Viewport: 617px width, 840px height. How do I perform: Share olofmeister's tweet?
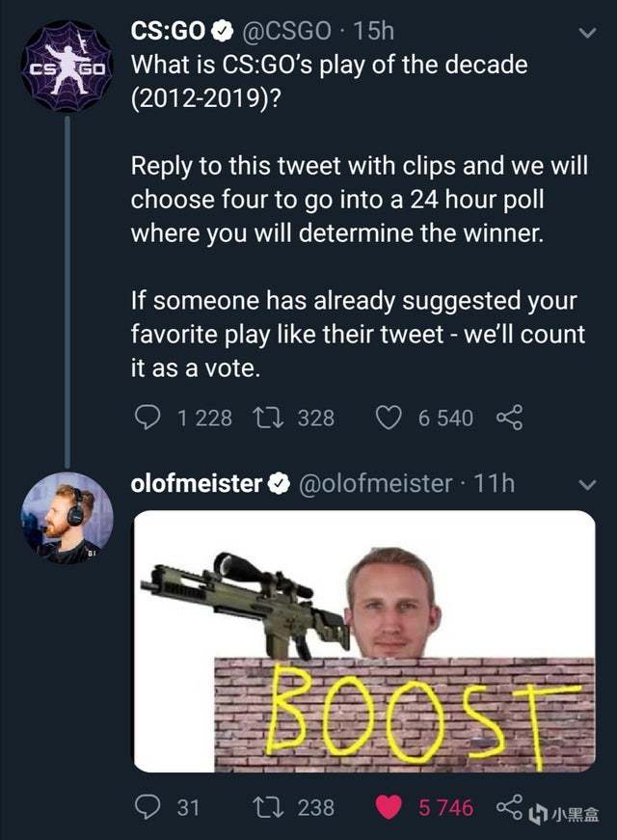click(508, 806)
